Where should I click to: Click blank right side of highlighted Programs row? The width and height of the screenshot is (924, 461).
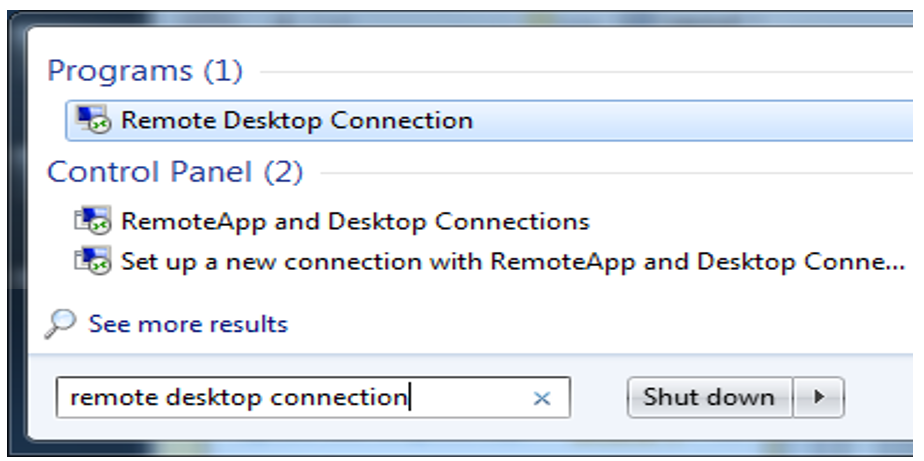pyautogui.click(x=700, y=121)
